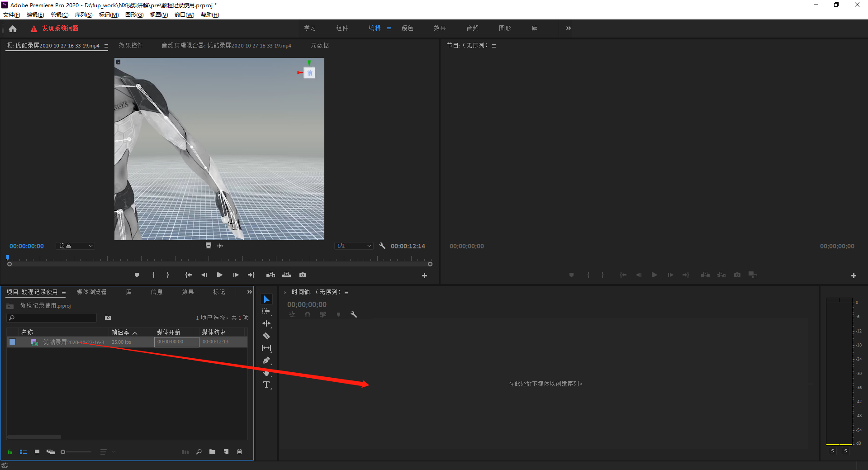Open the 适合 zoom level dropdown

76,246
